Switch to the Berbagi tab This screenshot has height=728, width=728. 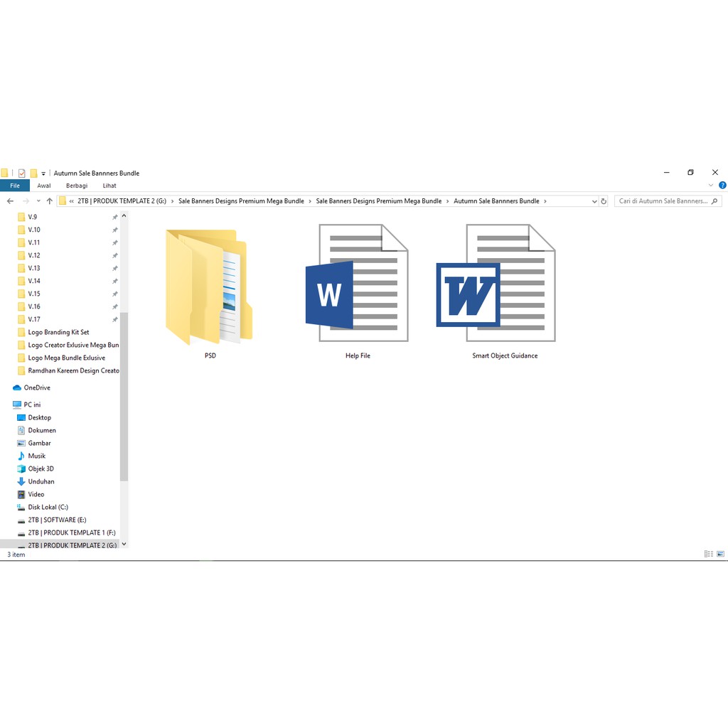(x=77, y=186)
